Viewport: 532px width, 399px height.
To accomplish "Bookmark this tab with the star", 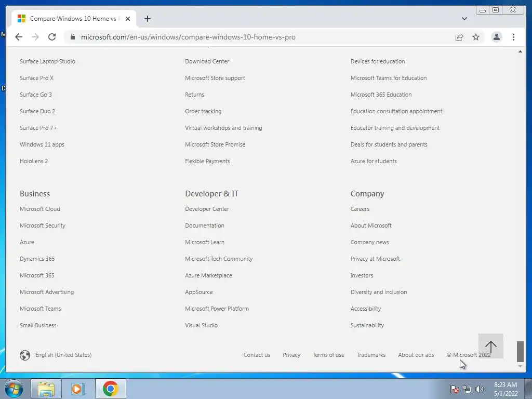I will [x=476, y=37].
